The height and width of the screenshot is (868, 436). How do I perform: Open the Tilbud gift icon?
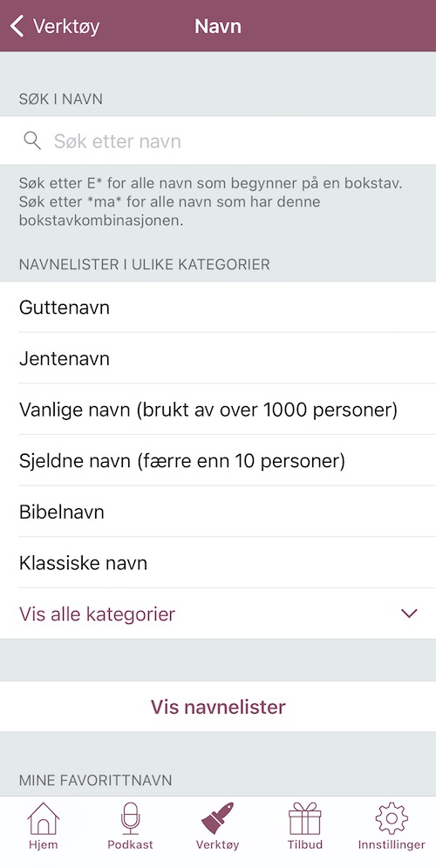pyautogui.click(x=304, y=818)
